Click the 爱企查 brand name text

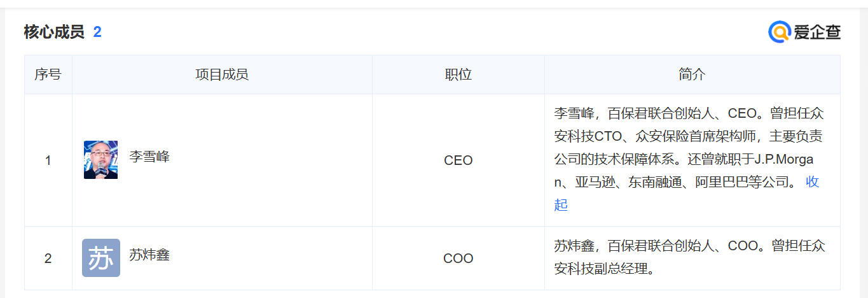(x=816, y=32)
